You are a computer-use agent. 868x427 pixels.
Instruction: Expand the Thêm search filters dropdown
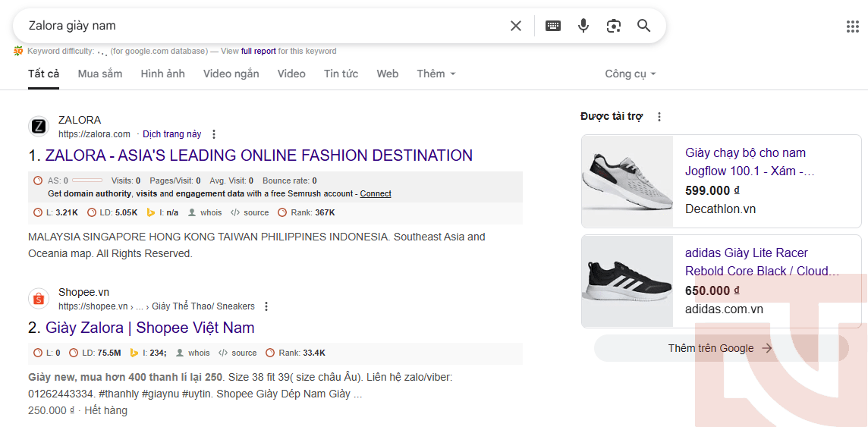point(436,74)
